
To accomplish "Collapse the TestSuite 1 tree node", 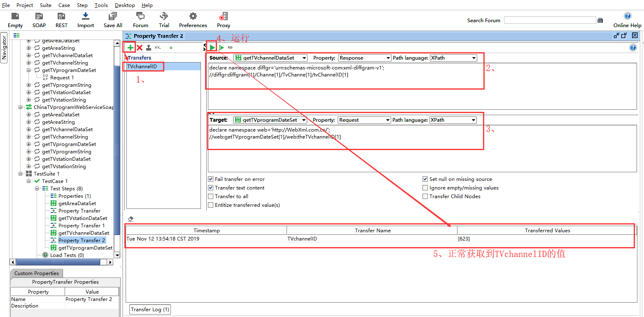I will click(x=21, y=174).
